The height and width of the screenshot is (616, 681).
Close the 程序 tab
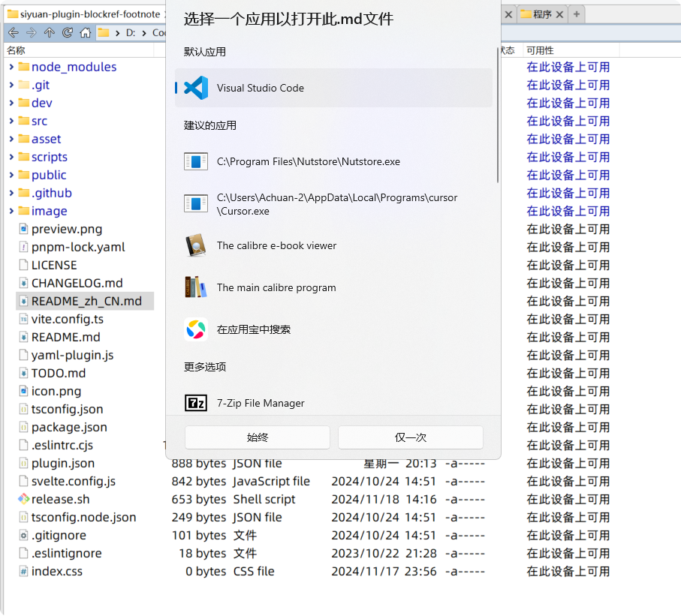(x=559, y=14)
